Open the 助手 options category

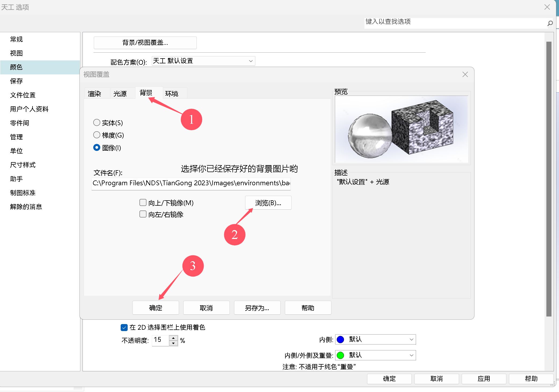pos(40,179)
